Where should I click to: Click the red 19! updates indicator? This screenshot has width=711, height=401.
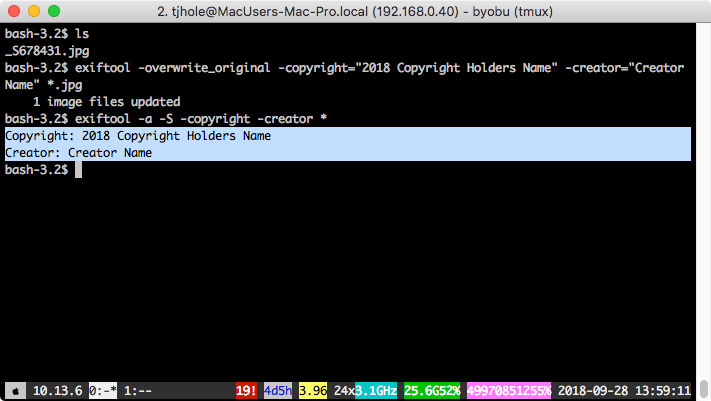pos(246,391)
